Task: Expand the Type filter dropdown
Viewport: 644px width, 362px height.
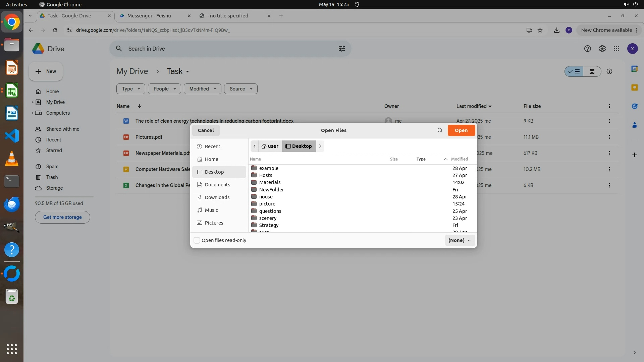Action: pos(130,89)
